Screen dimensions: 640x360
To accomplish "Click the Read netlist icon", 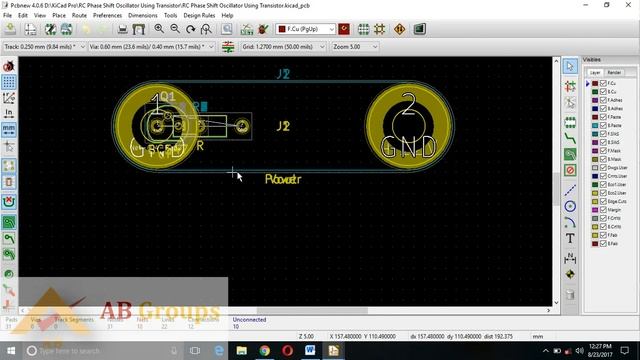I will point(247,29).
